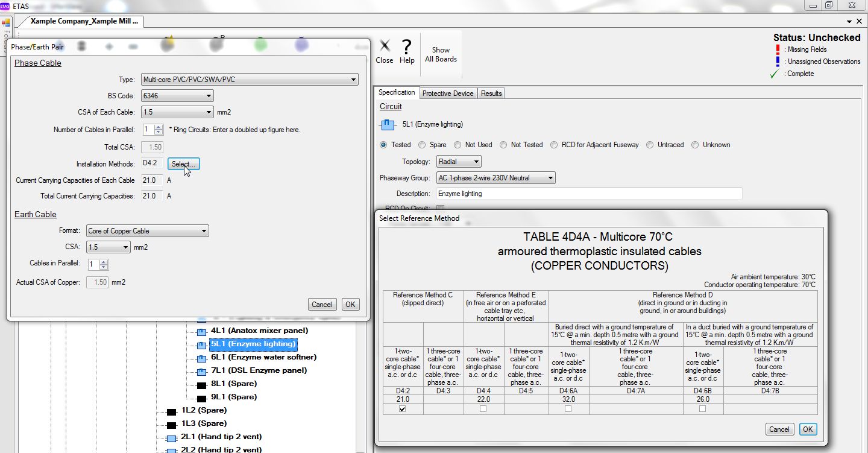Close the document tab with the small X

click(x=858, y=21)
